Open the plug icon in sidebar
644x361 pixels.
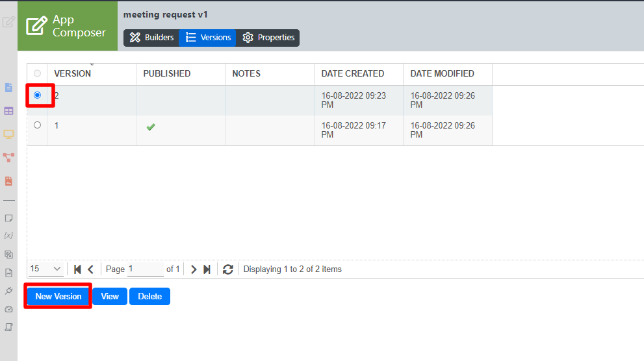point(8,291)
